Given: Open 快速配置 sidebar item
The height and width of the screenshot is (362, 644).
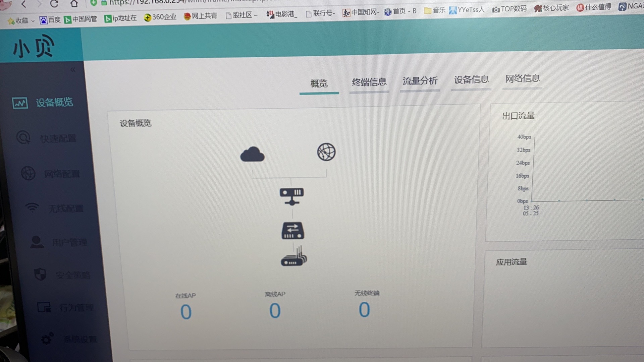Looking at the screenshot, I should point(58,138).
